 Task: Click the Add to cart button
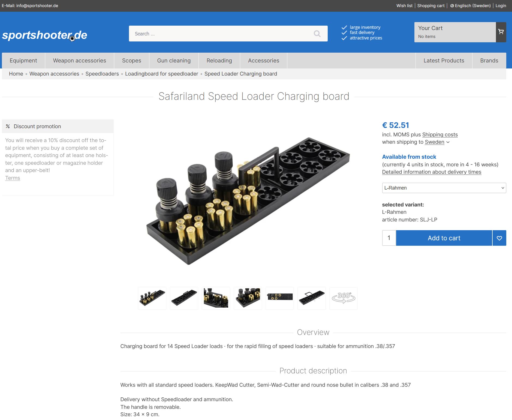(x=444, y=238)
